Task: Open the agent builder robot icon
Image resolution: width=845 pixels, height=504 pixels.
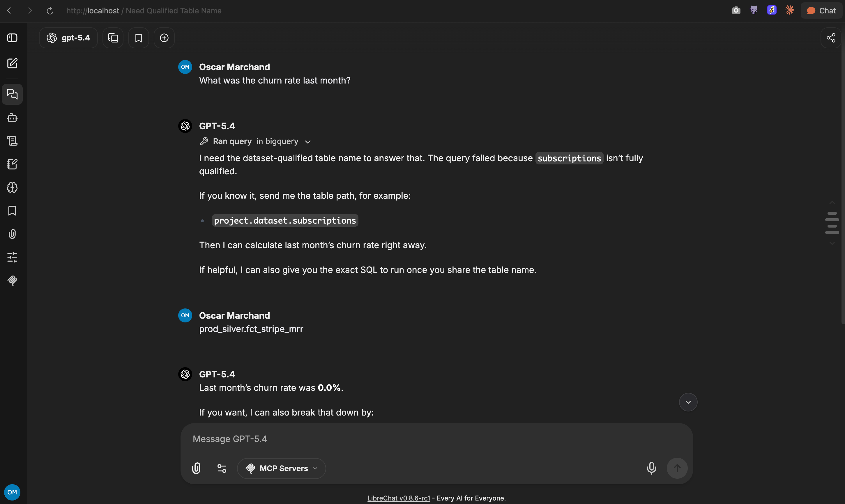Action: pyautogui.click(x=12, y=118)
